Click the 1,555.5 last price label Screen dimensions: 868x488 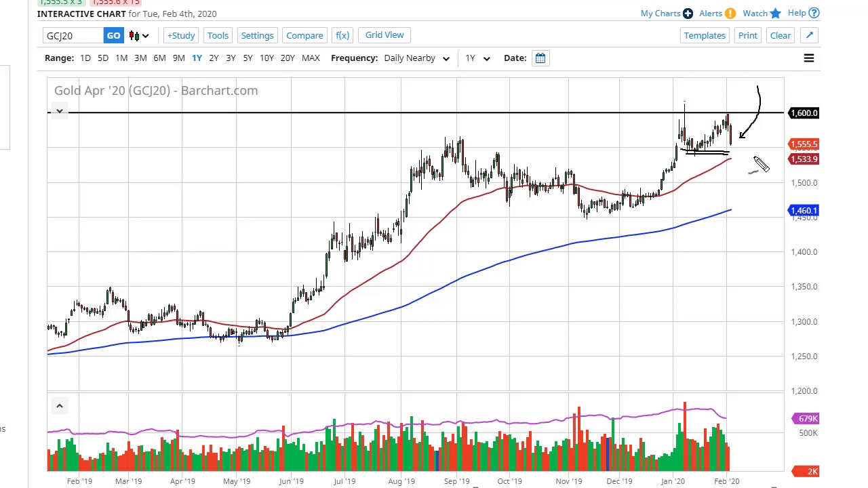(x=804, y=144)
